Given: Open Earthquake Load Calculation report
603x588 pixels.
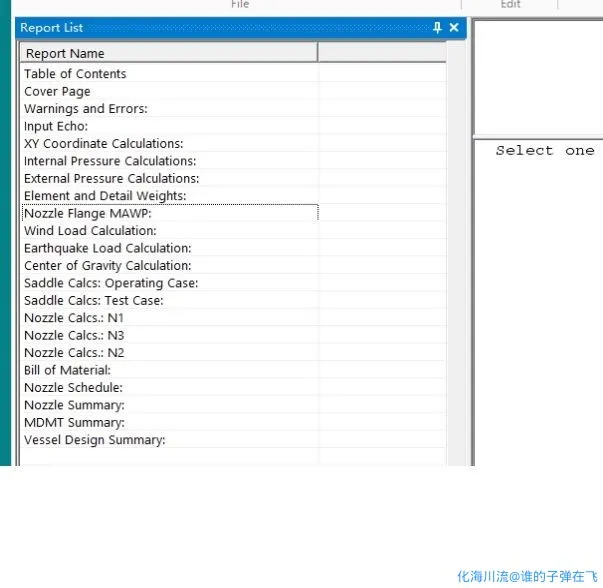Looking at the screenshot, I should (x=107, y=248).
